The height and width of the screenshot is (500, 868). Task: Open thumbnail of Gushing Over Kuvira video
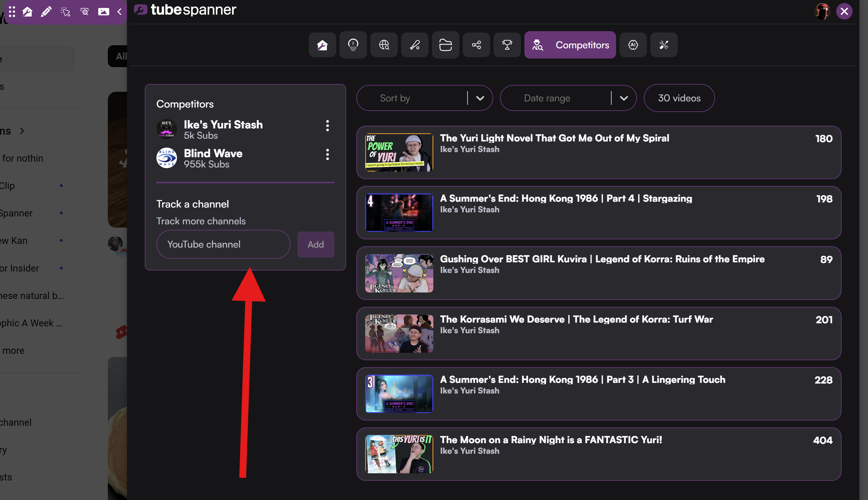point(399,273)
